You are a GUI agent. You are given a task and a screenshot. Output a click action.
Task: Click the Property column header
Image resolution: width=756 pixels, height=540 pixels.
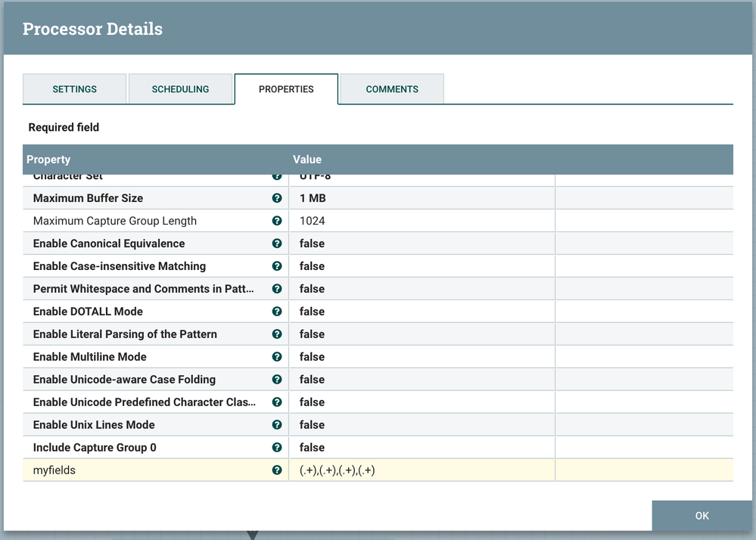coord(48,160)
